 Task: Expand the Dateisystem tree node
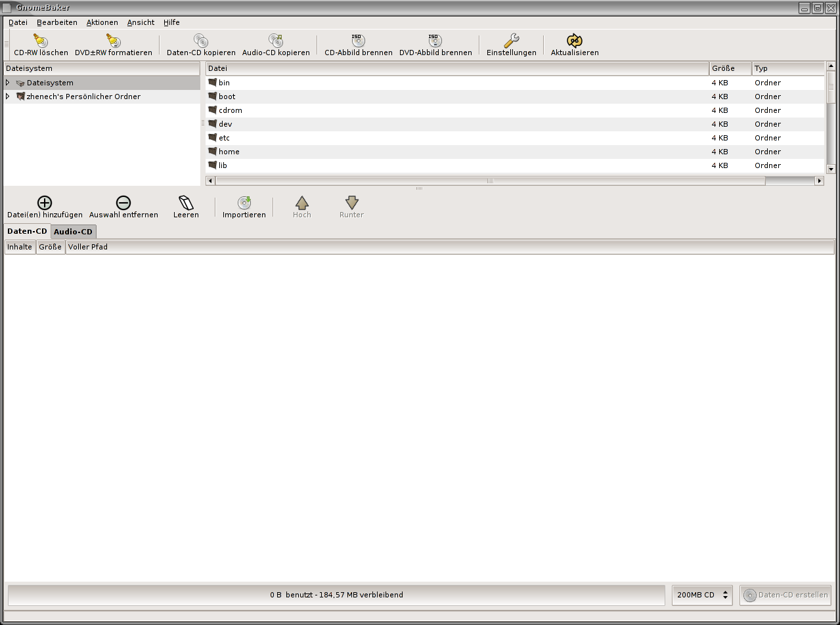[8, 83]
